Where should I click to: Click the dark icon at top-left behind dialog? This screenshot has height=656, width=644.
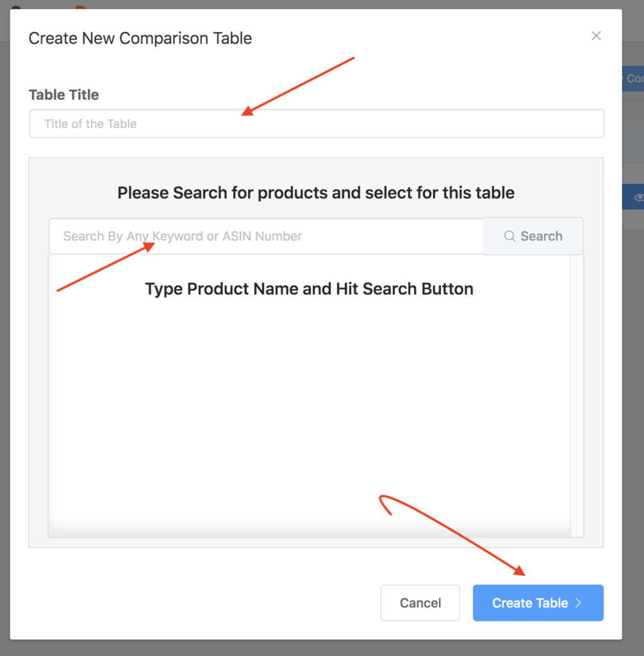point(16,8)
